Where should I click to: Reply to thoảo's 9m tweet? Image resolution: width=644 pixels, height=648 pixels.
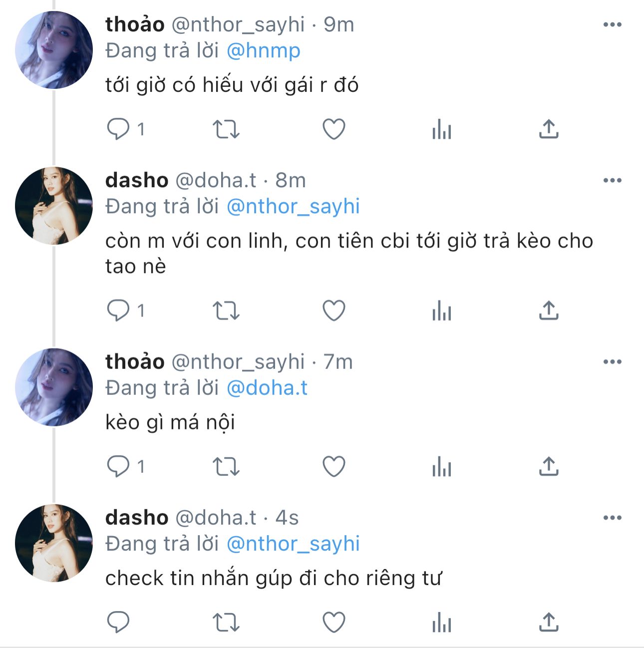pyautogui.click(x=118, y=129)
